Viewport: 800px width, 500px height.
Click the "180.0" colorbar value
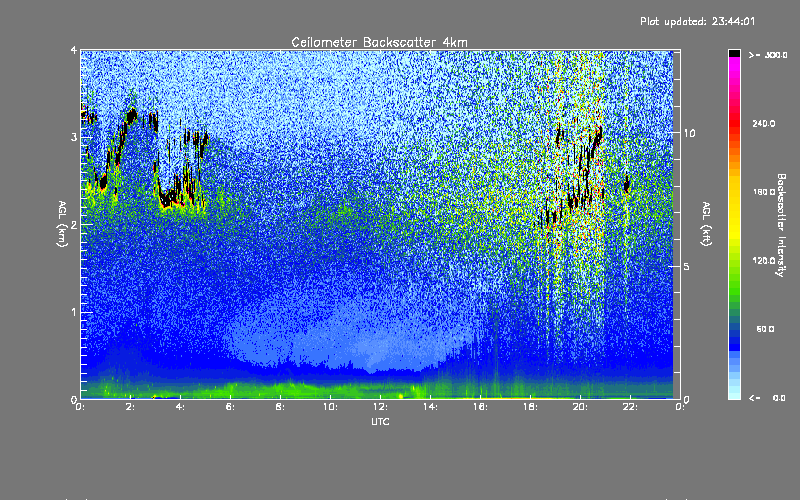764,192
